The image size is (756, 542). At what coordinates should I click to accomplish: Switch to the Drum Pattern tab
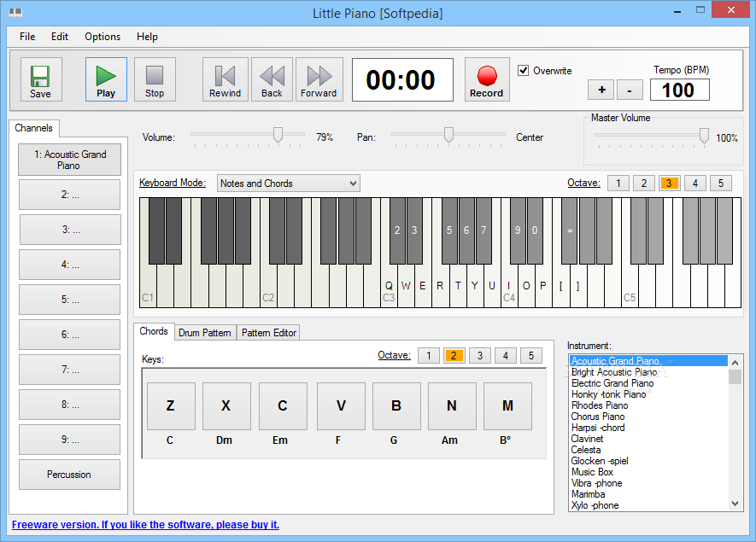[x=205, y=332]
